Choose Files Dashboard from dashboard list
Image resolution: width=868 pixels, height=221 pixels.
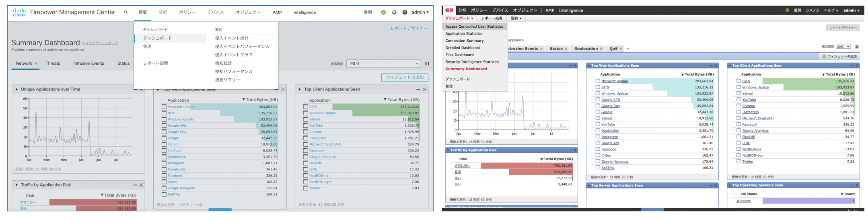pos(459,55)
